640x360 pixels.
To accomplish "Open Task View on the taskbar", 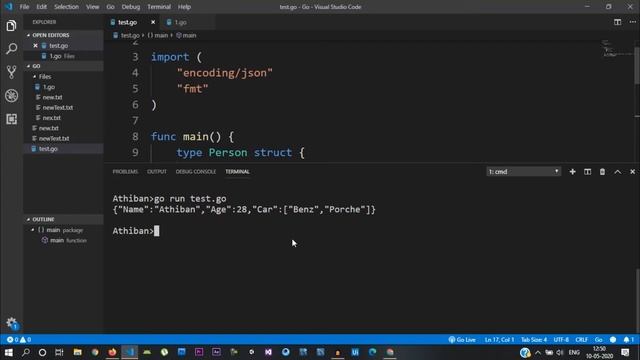I will [x=59, y=352].
